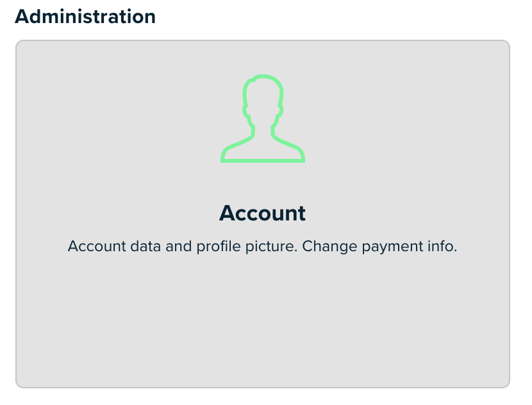This screenshot has height=405, width=532.
Task: Click the blank card area right of the icon
Action: 407,119
